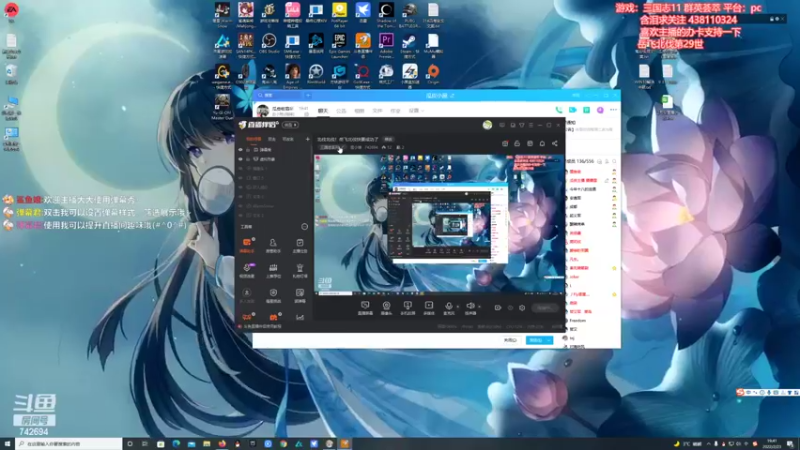Screen dimensions: 800x450
Task: Open the three-dot more menu in the QQ header
Action: point(613,110)
